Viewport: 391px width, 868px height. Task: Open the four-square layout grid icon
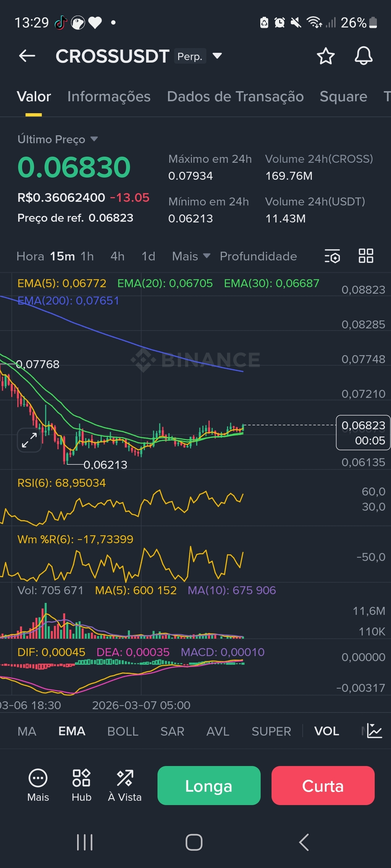point(366,256)
